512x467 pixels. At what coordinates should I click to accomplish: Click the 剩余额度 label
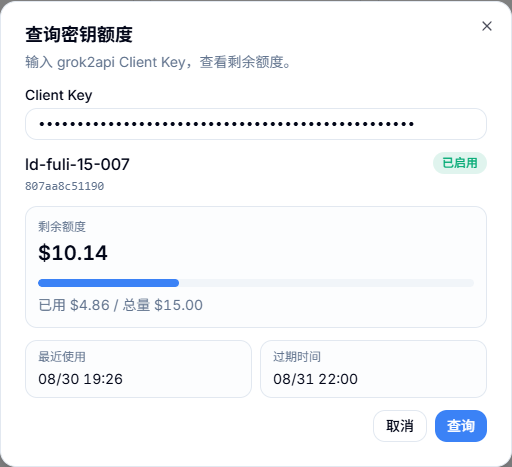pos(62,227)
